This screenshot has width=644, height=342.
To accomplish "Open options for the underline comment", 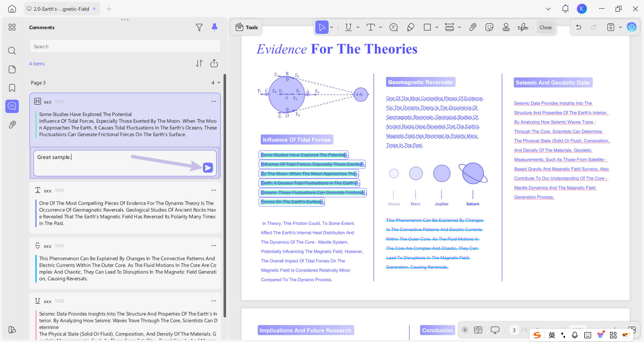I will pyautogui.click(x=214, y=301).
